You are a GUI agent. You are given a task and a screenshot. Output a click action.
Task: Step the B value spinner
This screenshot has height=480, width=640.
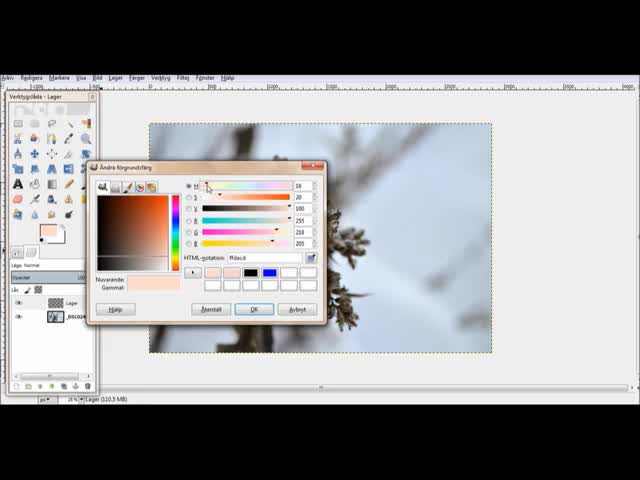coord(314,244)
